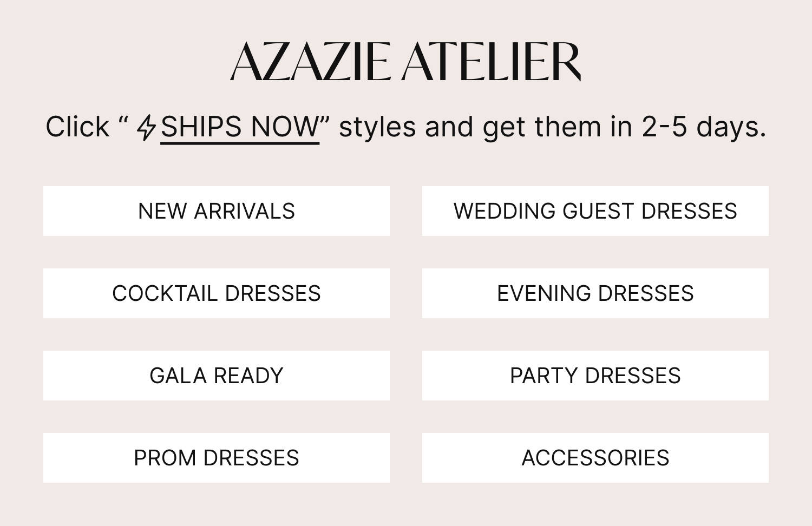Image resolution: width=812 pixels, height=526 pixels.
Task: Open the Gala Ready collection
Action: 217,376
